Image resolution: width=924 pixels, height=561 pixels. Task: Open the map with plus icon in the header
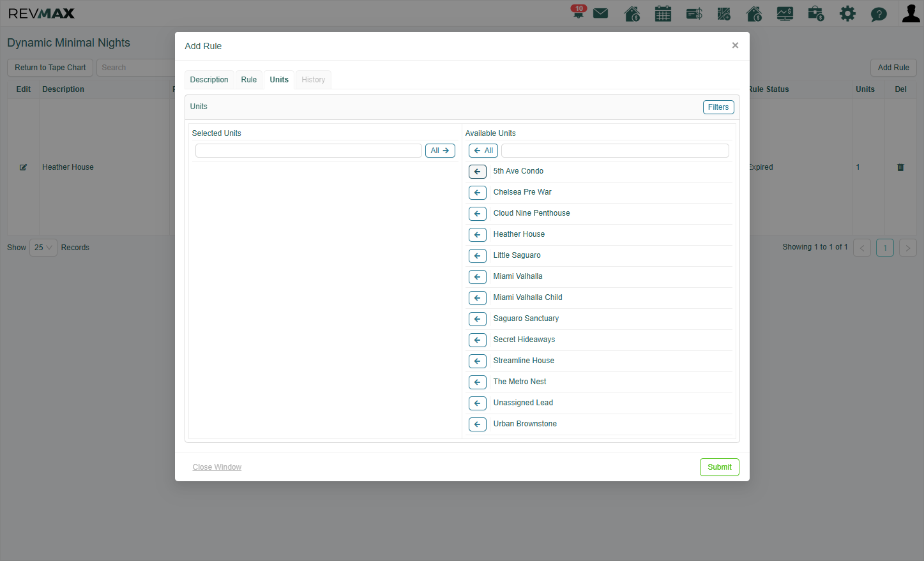(x=723, y=13)
